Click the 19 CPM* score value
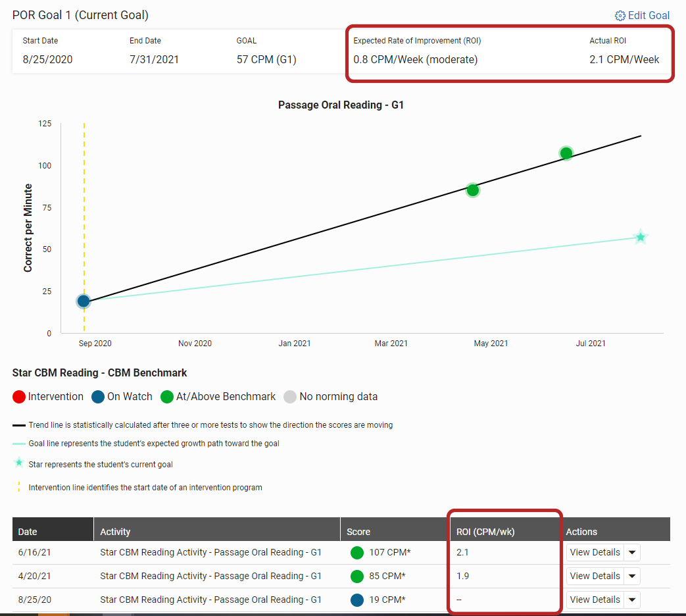686x616 pixels. [x=387, y=600]
